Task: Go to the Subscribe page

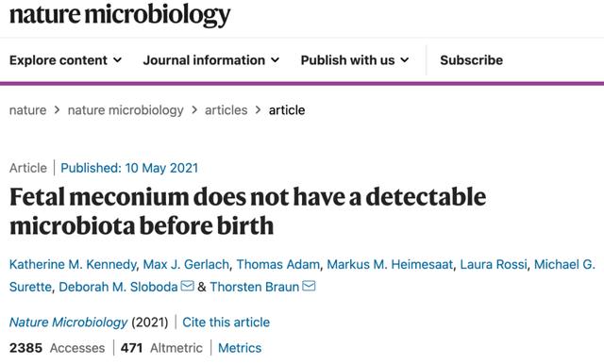Action: pyautogui.click(x=471, y=60)
